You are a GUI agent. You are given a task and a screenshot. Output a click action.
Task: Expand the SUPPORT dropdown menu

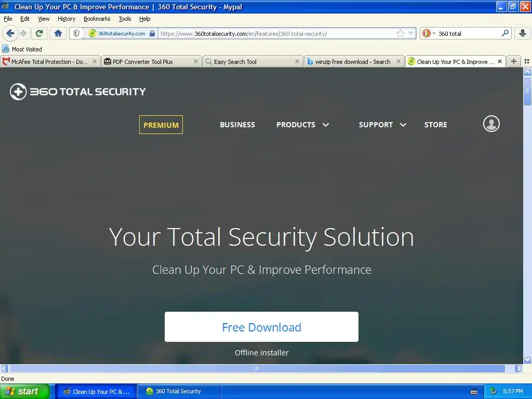click(382, 125)
